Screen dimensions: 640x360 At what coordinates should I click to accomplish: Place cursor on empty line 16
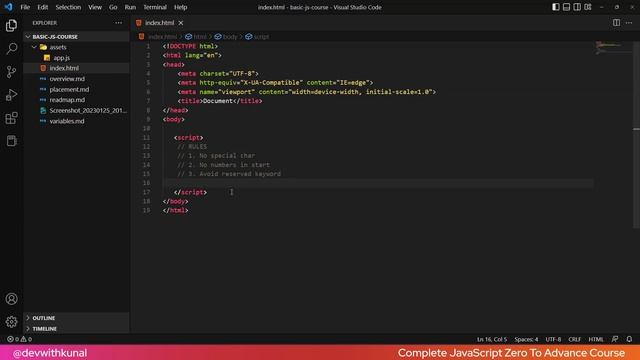[378, 183]
